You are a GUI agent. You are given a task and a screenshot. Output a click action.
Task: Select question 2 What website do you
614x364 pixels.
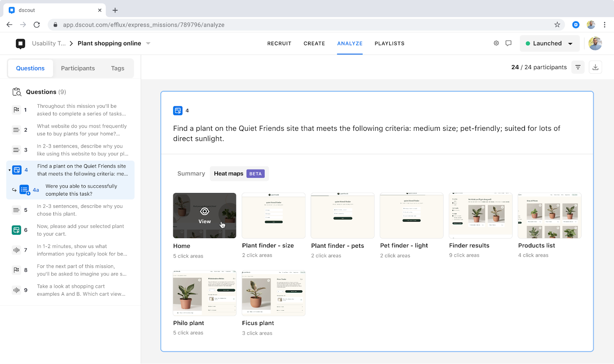[x=82, y=130]
